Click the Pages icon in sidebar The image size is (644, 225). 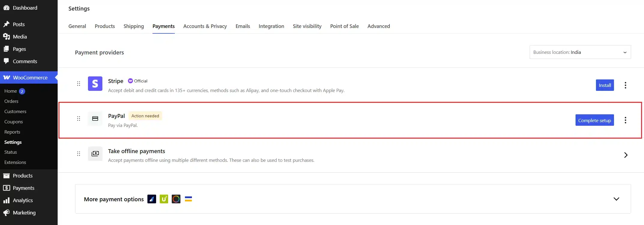point(6,49)
